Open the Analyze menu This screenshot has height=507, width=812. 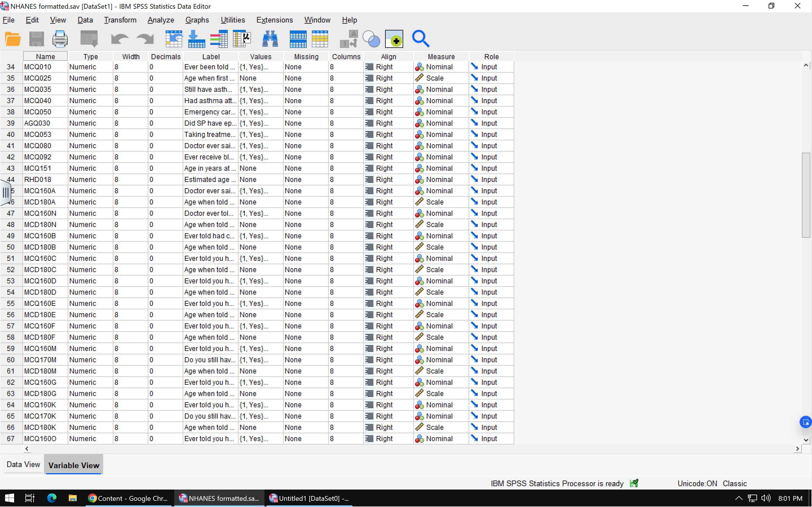tap(160, 20)
